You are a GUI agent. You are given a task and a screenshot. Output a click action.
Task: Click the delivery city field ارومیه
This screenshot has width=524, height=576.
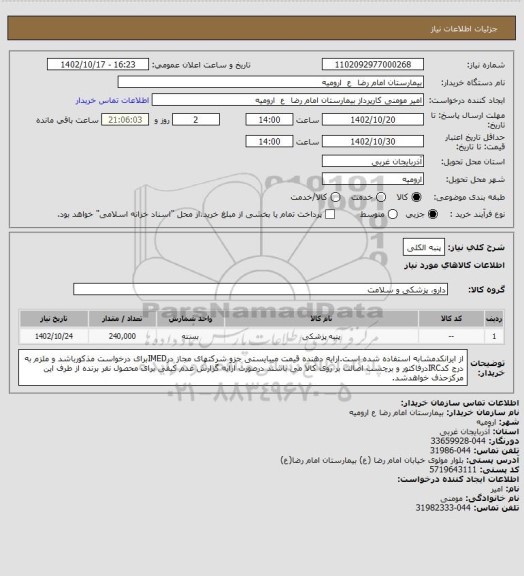click(373, 179)
